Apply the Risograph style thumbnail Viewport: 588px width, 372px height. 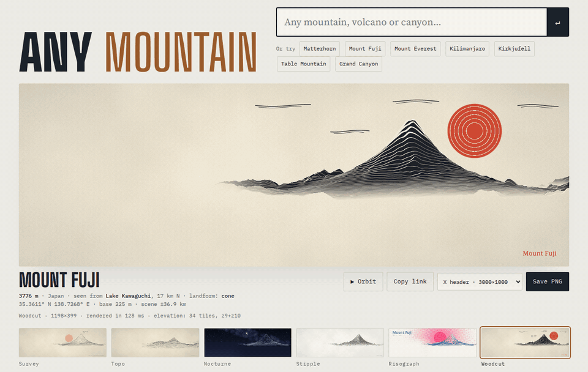(432, 343)
